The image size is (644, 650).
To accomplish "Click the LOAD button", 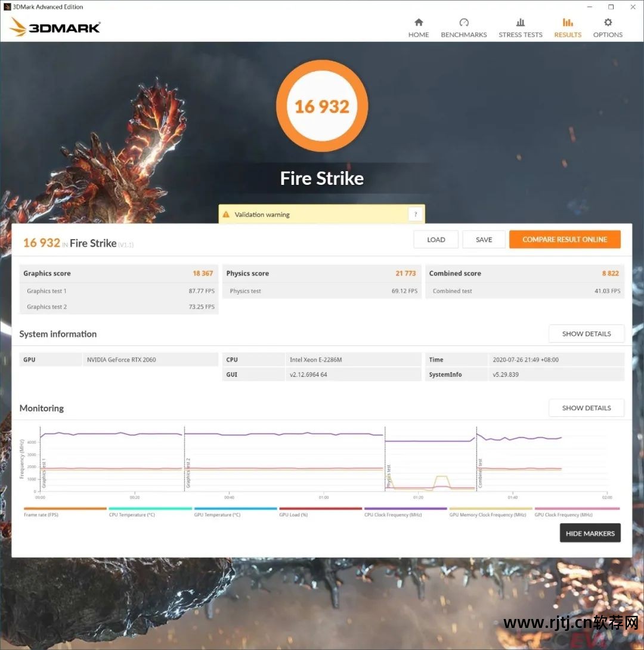I will pyautogui.click(x=436, y=240).
